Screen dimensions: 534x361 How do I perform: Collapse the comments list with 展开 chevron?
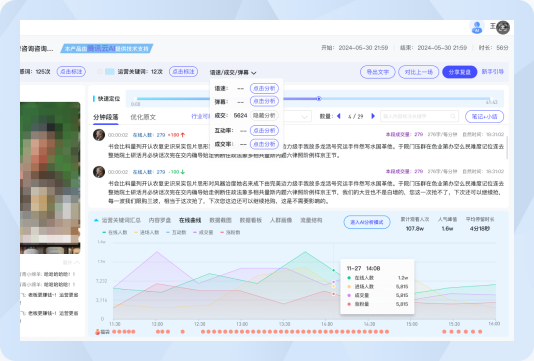pos(72,262)
